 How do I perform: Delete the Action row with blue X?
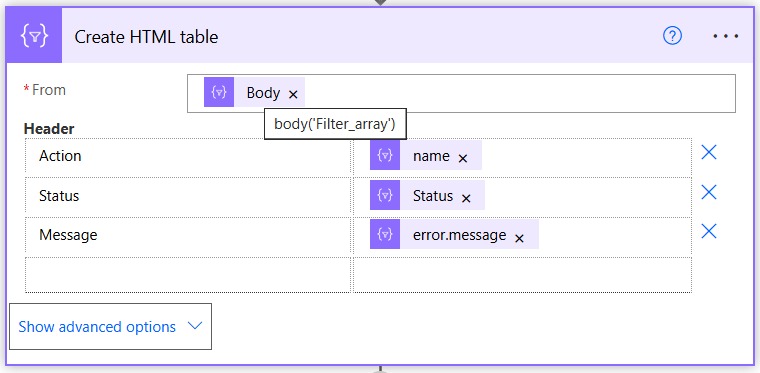tap(709, 153)
